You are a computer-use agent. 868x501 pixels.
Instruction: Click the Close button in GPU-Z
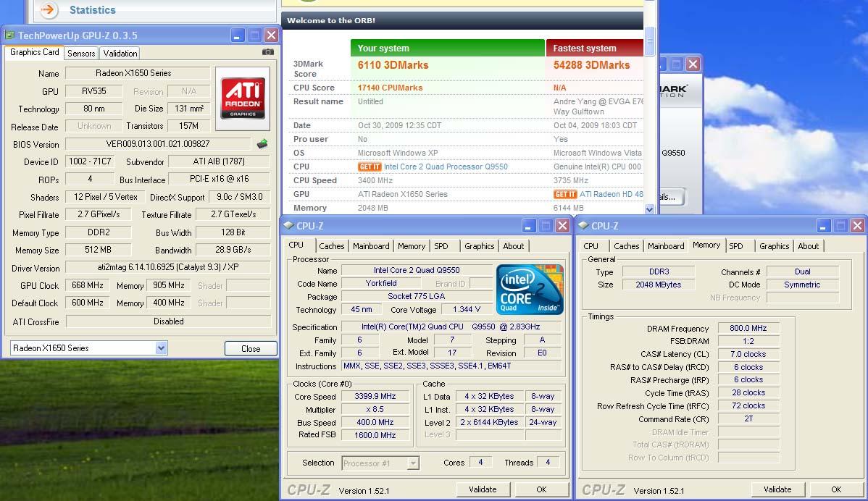(x=251, y=349)
